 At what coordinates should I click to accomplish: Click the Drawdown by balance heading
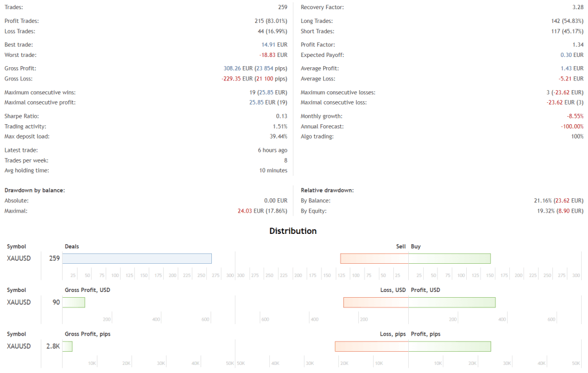[x=34, y=190]
